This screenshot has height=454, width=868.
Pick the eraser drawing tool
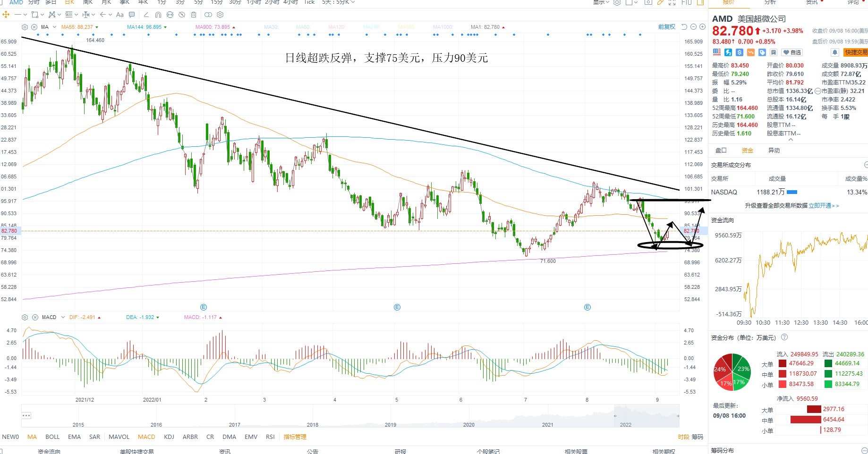click(146, 15)
